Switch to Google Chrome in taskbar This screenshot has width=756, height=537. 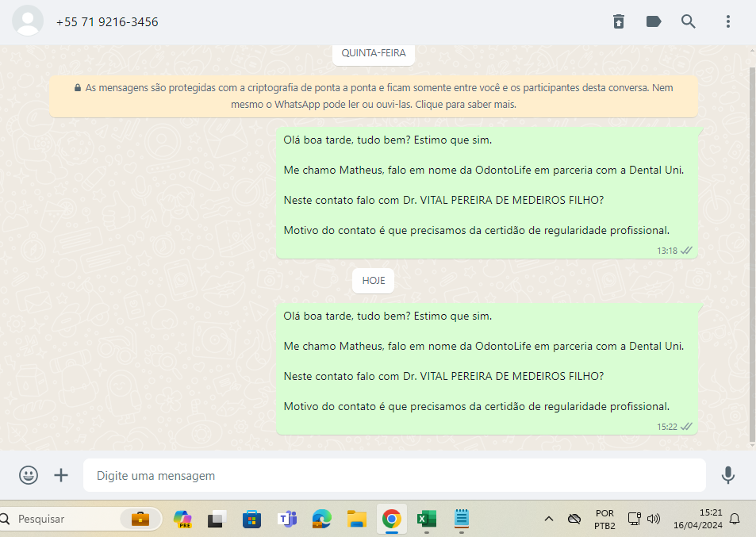point(392,519)
